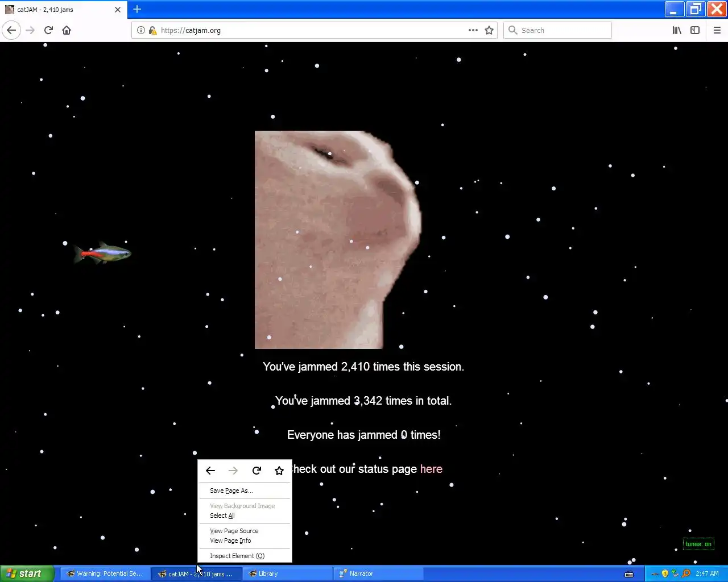Reload the page using the toolbar reload icon
The width and height of the screenshot is (728, 582).
point(48,30)
